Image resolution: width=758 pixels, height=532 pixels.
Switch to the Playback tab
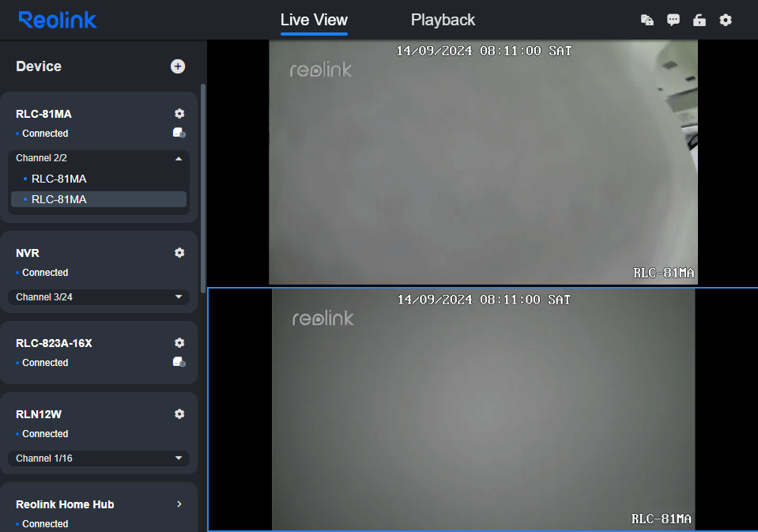443,20
